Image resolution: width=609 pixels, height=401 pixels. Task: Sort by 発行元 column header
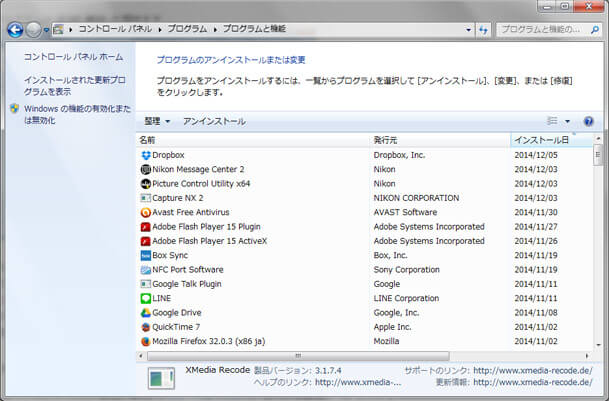coord(440,140)
